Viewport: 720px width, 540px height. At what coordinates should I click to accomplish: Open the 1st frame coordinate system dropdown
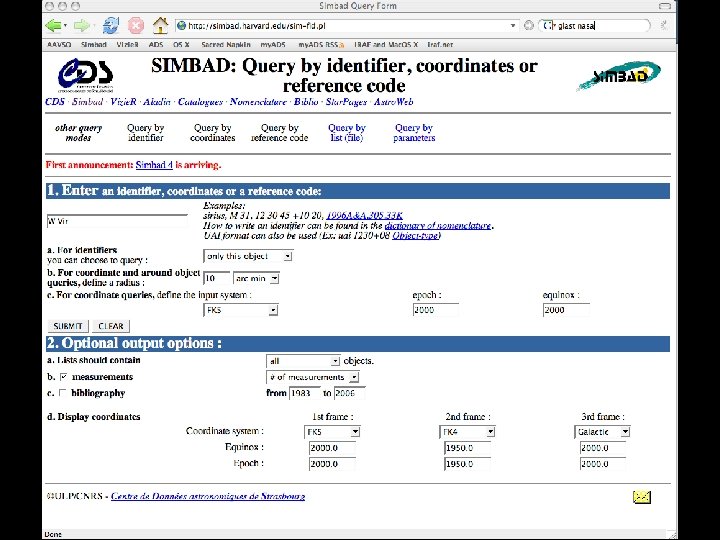[332, 432]
